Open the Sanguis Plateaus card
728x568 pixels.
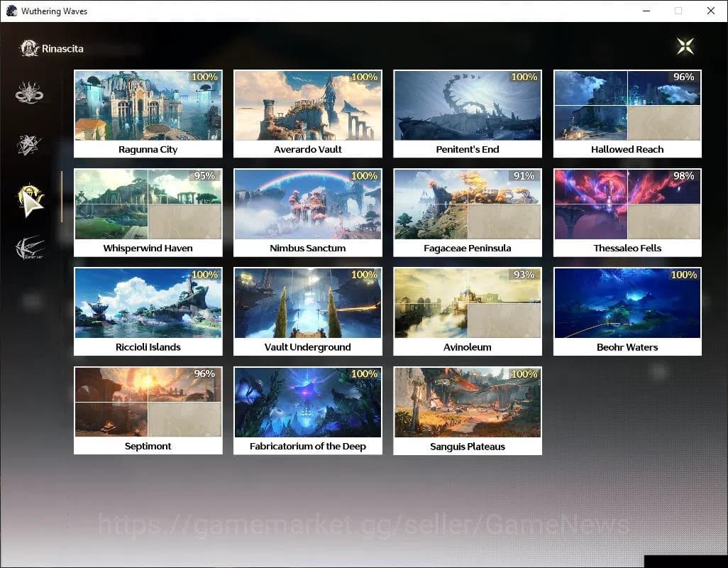point(468,410)
